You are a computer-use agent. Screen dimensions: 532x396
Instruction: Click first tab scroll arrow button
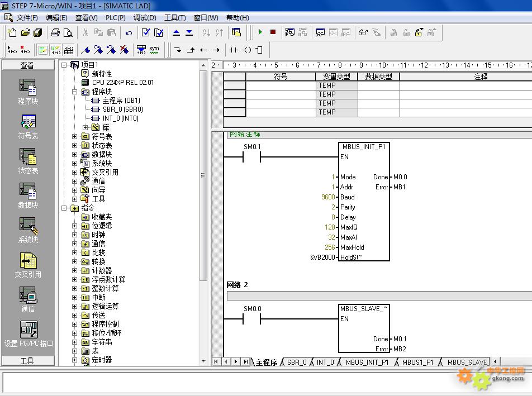coord(216,362)
